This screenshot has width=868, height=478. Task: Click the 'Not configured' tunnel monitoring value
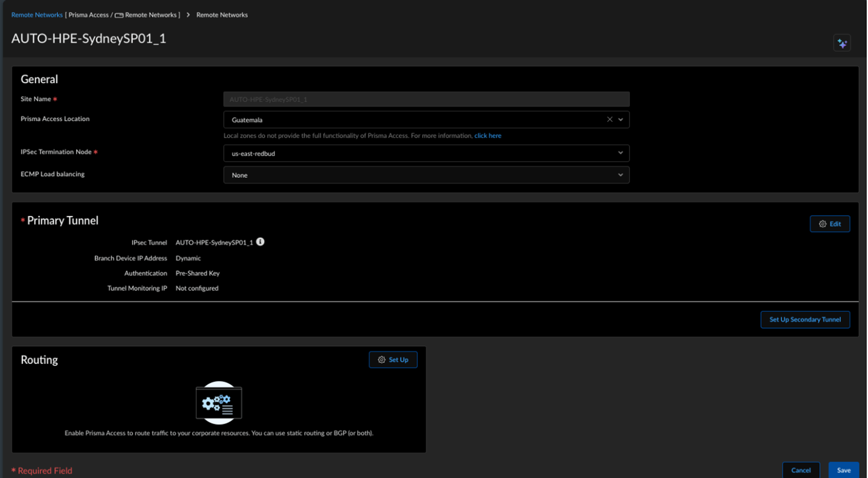(x=197, y=288)
